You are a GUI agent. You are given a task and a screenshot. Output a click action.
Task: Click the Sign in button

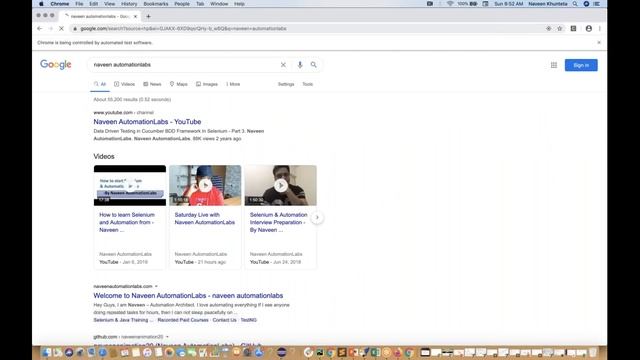pos(581,65)
